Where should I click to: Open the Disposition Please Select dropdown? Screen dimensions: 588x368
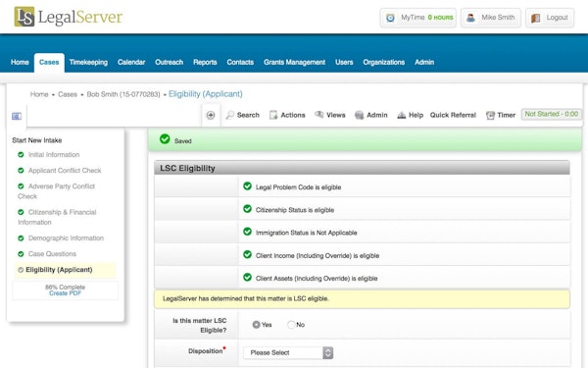point(288,352)
